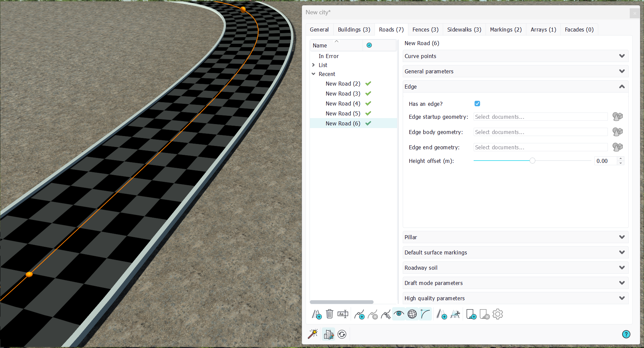
Task: Click the globe icon in toolbar
Action: 412,314
